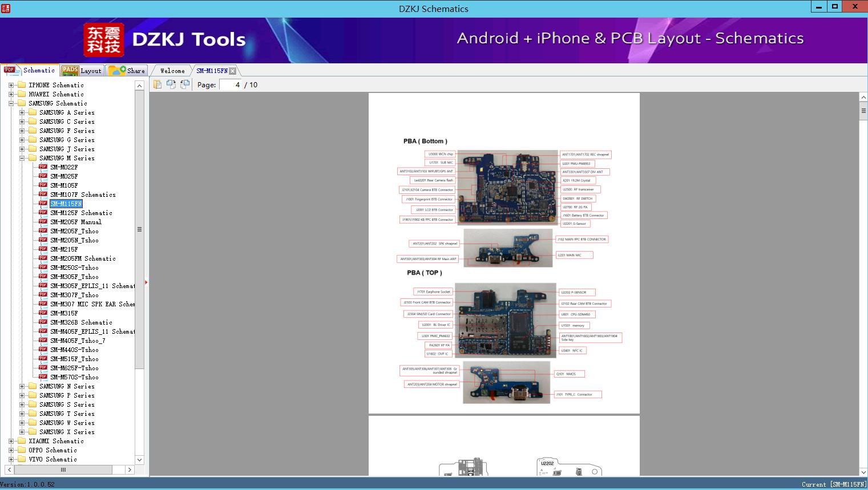868x490 pixels.
Task: Expand the SAMSUNG A Series node
Action: coord(22,112)
